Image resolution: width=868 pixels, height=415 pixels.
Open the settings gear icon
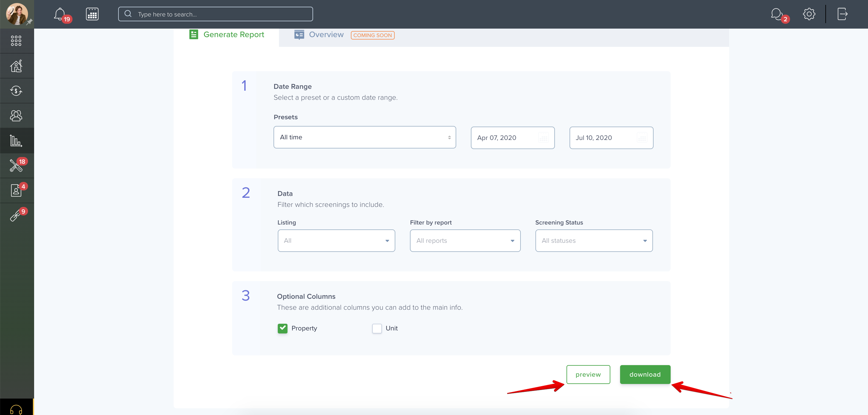[809, 14]
